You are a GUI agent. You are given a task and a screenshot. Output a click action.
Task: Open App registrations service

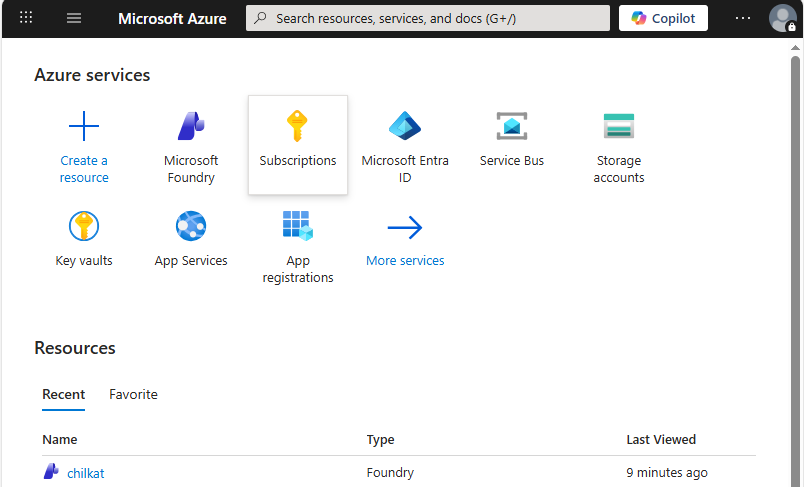297,227
